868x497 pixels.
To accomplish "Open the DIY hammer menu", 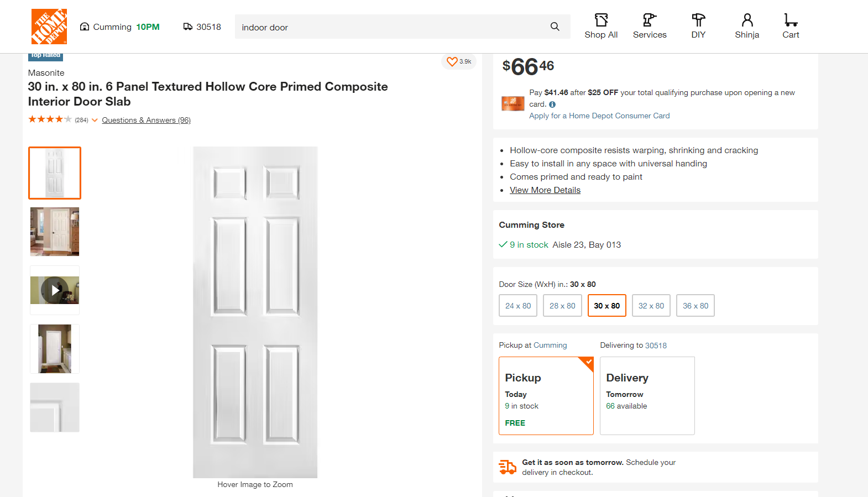I will (x=698, y=27).
